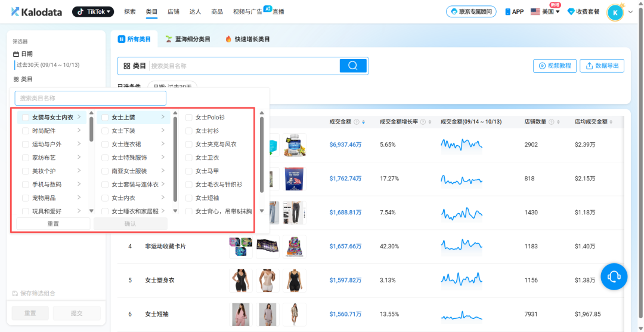
Task: Open the TikTok platform dropdown
Action: [x=93, y=11]
